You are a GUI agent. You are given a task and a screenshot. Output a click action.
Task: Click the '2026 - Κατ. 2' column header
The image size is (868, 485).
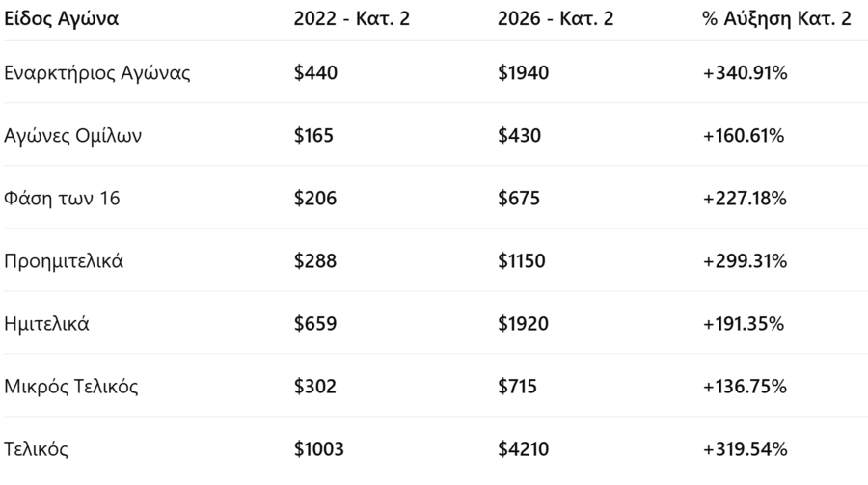[556, 18]
